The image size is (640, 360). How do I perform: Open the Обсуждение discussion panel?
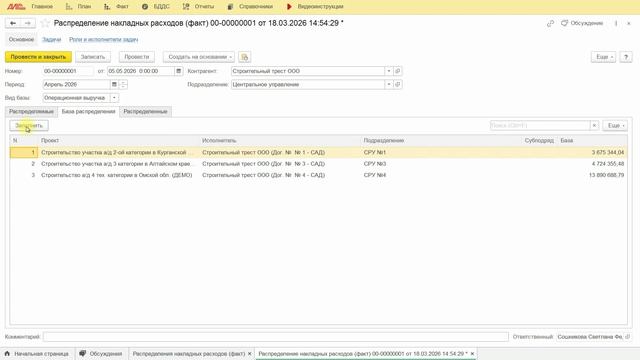tap(582, 23)
